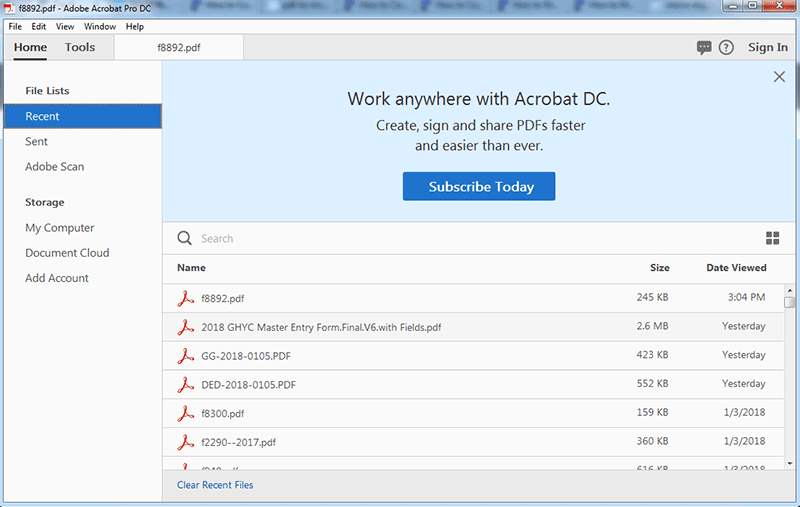Click the 360 KB size value
This screenshot has height=507, width=800.
pyautogui.click(x=652, y=441)
